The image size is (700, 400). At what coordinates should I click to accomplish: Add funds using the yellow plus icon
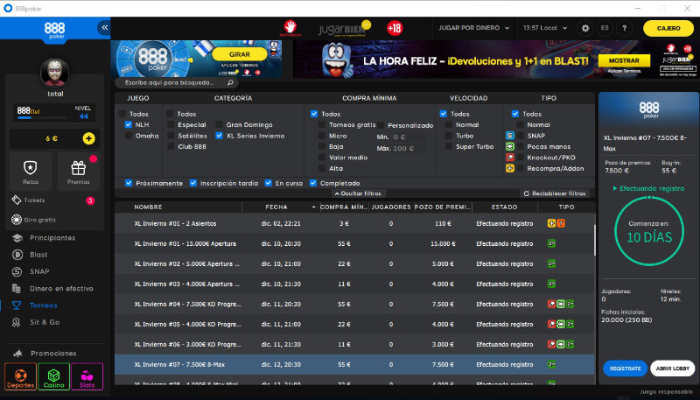(88, 139)
